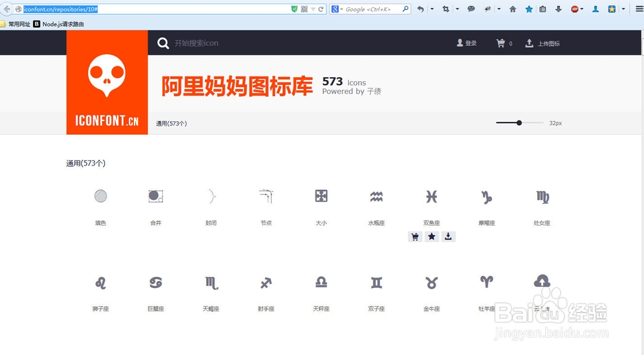Click the 阿里妈妈图标库 title
The width and height of the screenshot is (644, 355).
click(x=237, y=86)
